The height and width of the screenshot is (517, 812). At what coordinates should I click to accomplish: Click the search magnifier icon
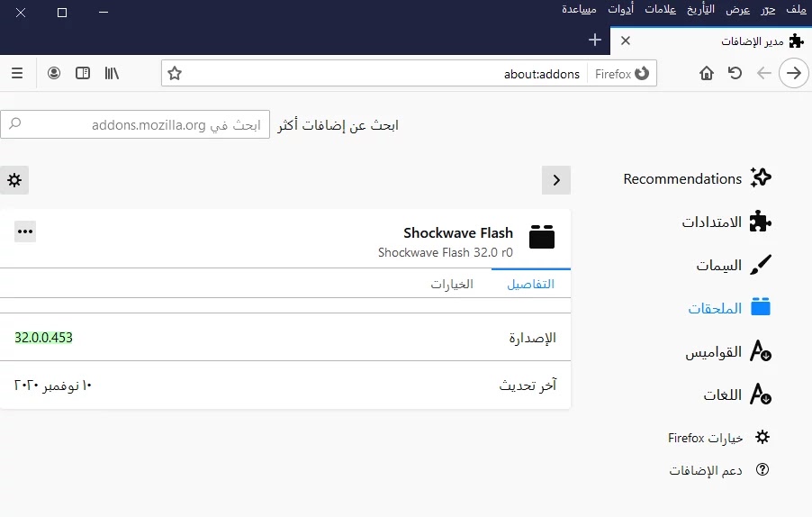coord(15,123)
